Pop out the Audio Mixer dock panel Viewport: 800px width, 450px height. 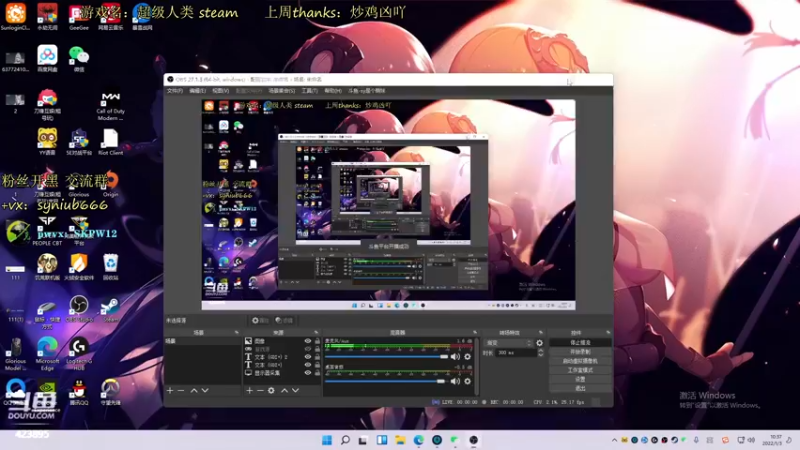(x=475, y=333)
